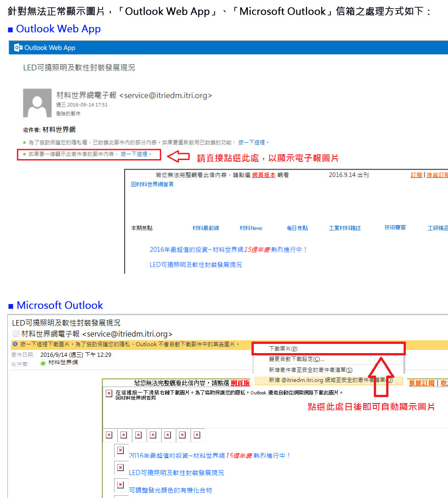This screenshot has width=448, height=498.
Task: Click the '訂閱' subscribe link
Action: [x=416, y=175]
